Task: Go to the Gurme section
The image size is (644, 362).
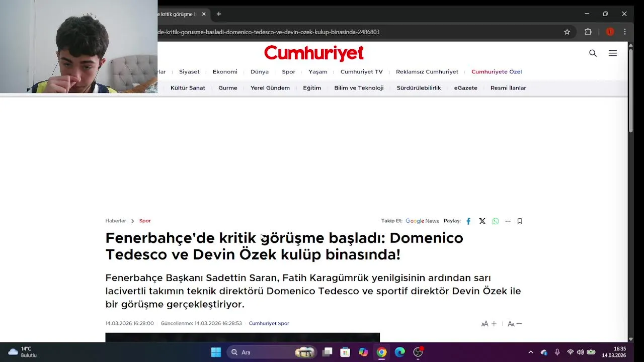Action: tap(228, 88)
